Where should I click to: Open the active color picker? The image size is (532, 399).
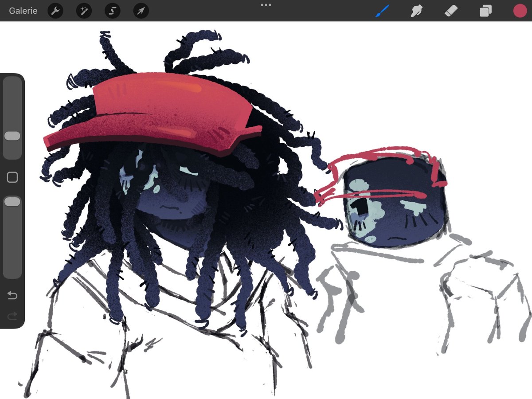tap(520, 11)
